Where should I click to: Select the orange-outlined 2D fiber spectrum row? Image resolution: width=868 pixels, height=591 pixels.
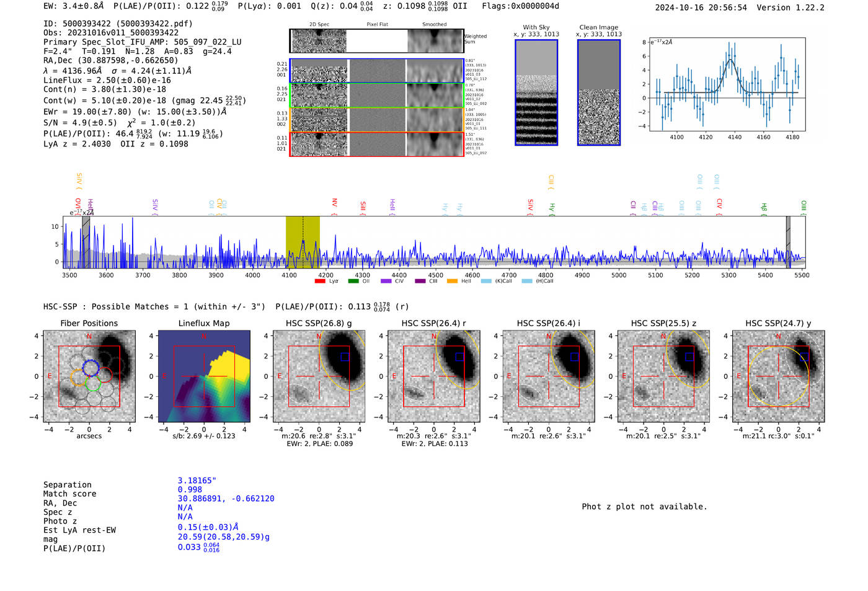377,120
